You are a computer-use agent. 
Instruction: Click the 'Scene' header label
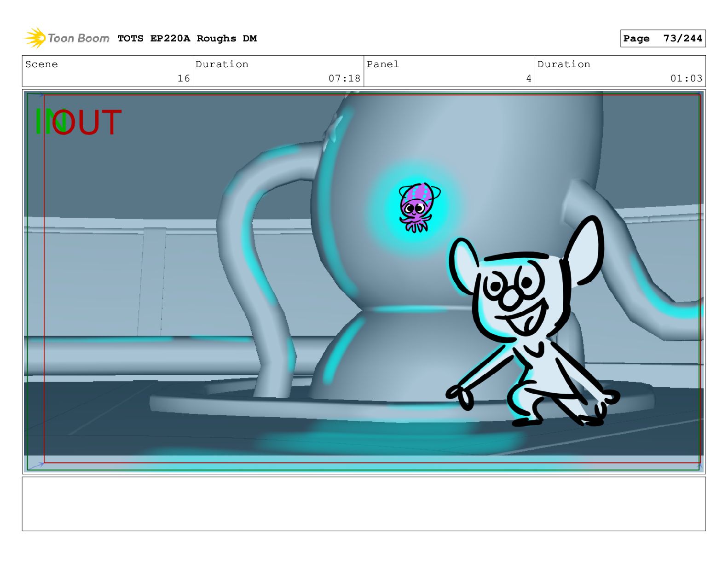tap(41, 64)
